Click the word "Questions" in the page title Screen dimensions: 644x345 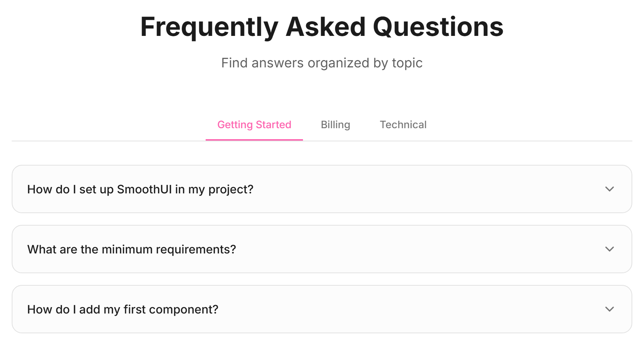click(x=438, y=27)
